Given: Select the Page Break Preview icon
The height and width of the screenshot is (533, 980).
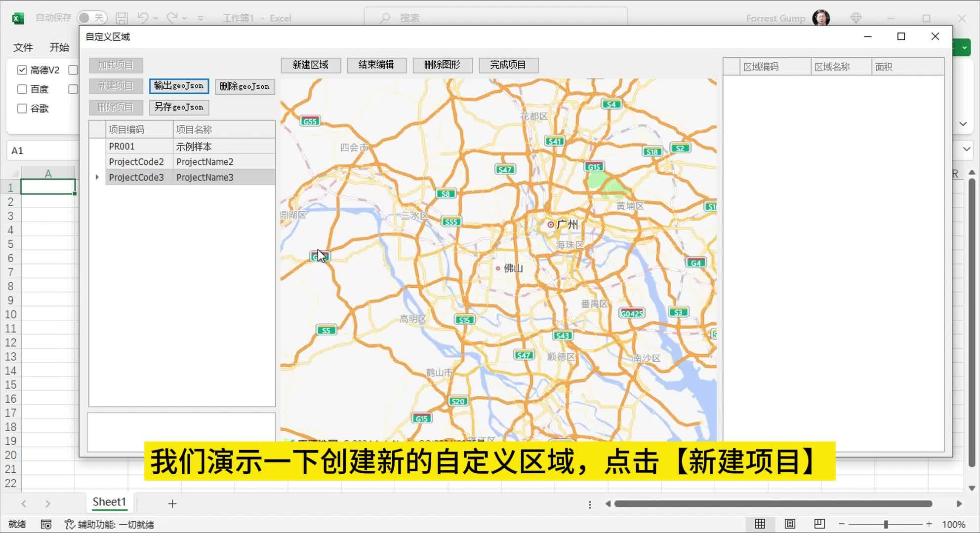Looking at the screenshot, I should (819, 524).
